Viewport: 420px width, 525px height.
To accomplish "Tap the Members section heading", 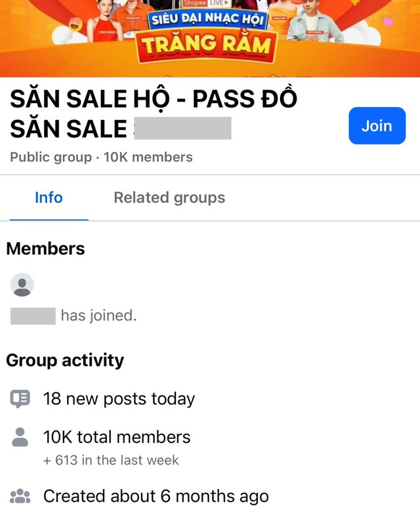I will (x=45, y=249).
